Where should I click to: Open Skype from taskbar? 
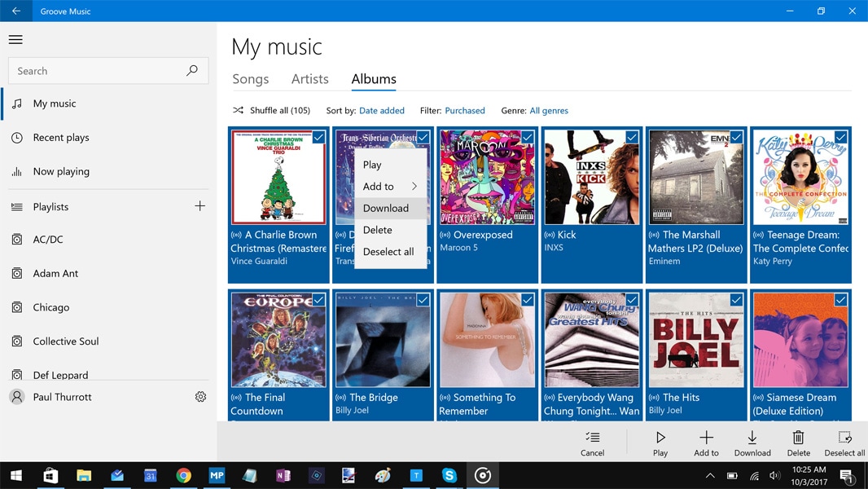coord(449,475)
